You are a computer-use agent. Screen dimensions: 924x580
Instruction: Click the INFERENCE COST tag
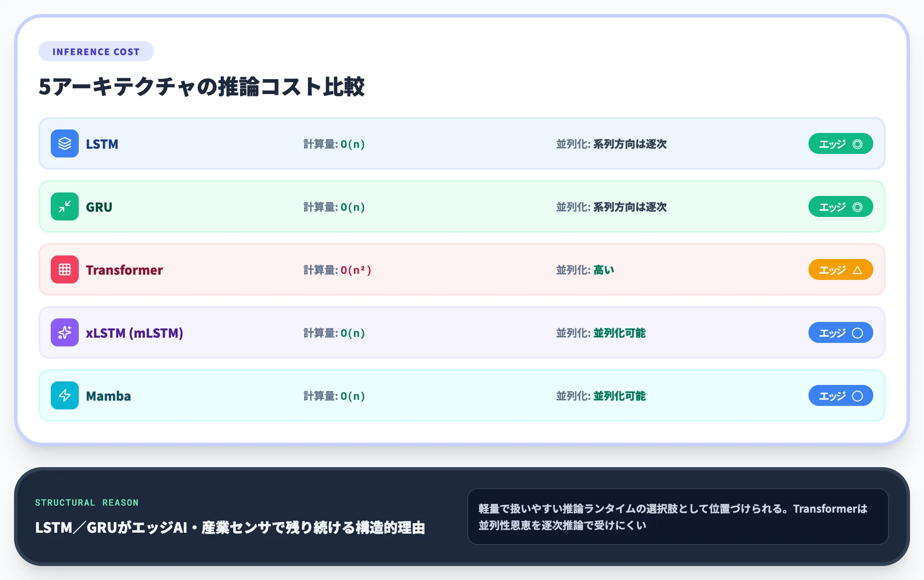96,52
